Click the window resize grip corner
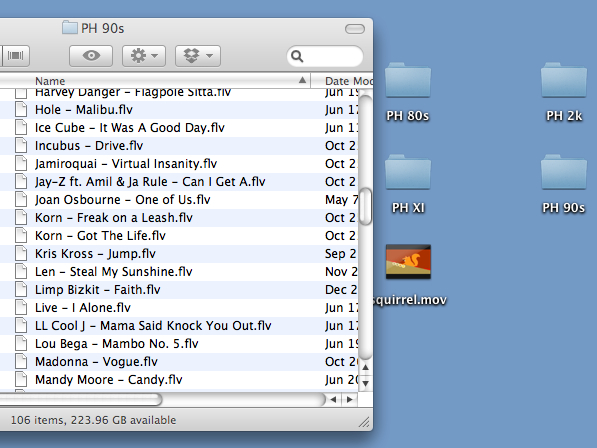 [365, 422]
